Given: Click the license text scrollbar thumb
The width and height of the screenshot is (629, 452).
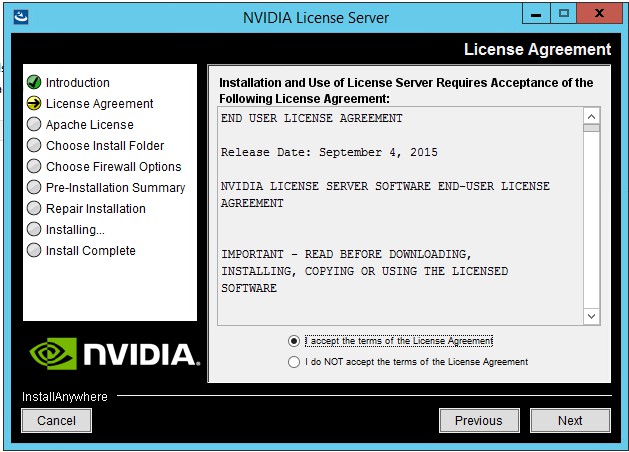Looking at the screenshot, I should 591,127.
